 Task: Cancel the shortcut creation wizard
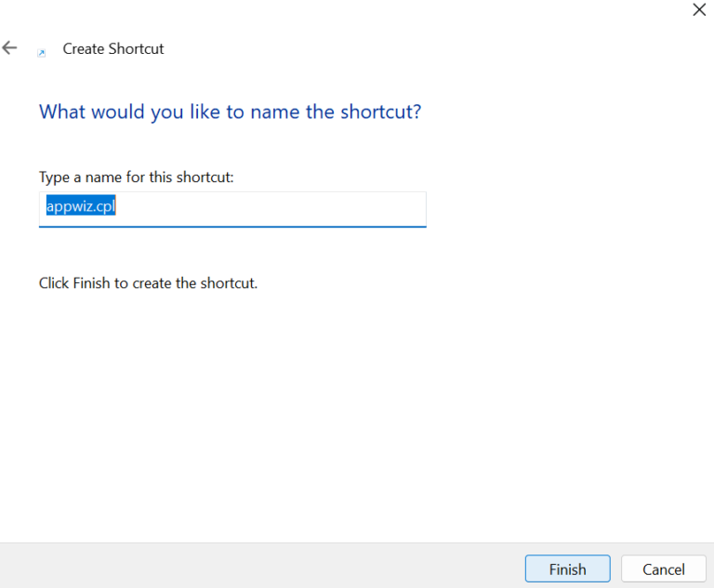pos(664,568)
